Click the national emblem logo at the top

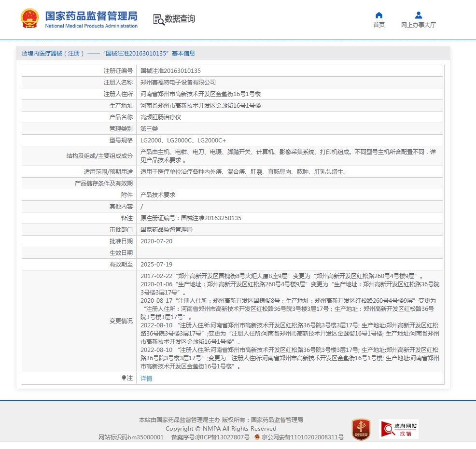(x=29, y=18)
